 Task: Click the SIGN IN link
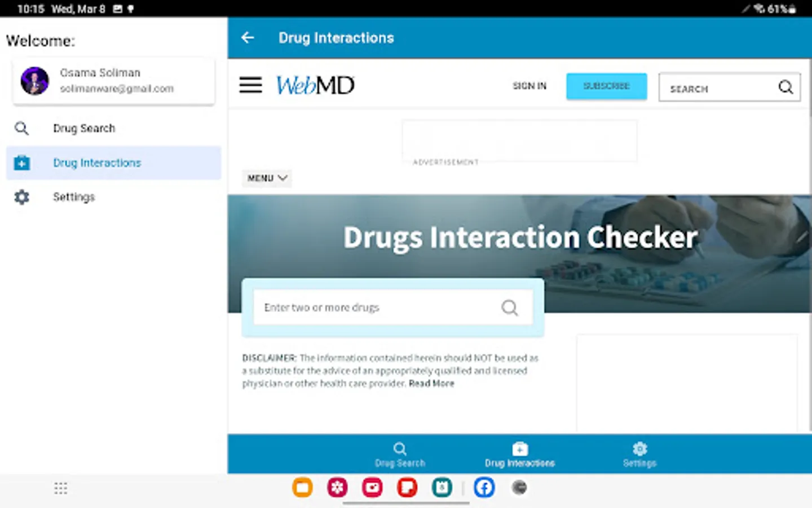point(529,86)
